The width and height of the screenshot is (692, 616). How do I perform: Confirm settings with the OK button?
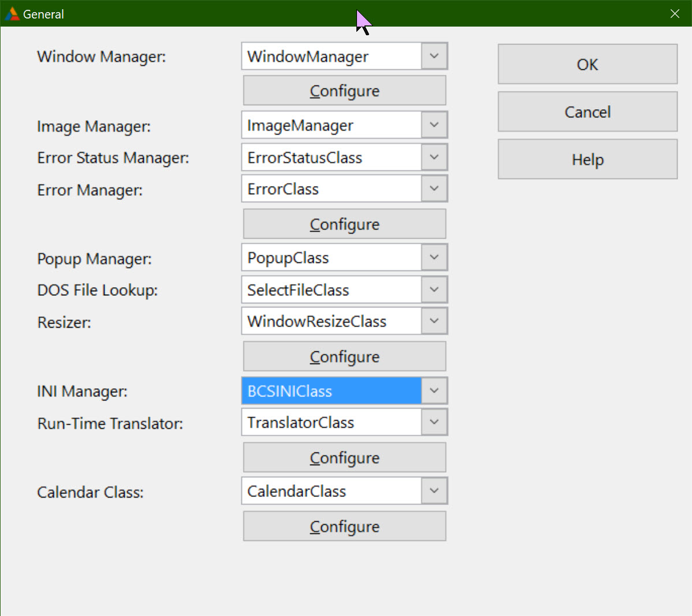(587, 64)
